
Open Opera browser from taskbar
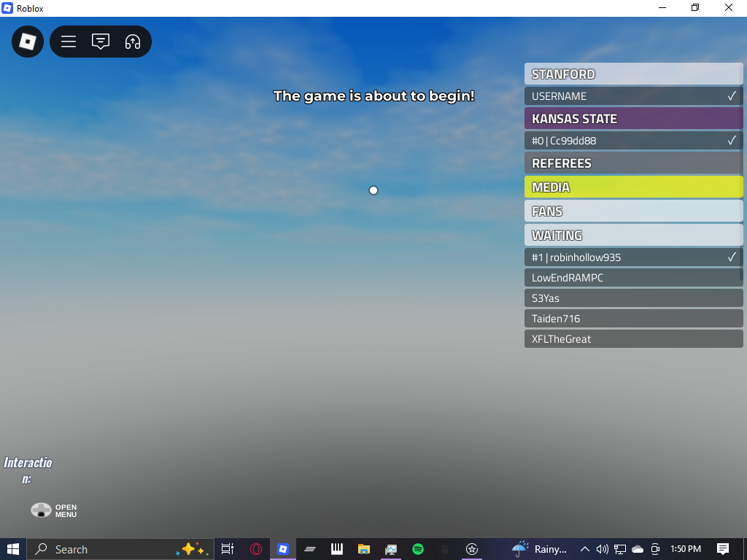[x=256, y=549]
